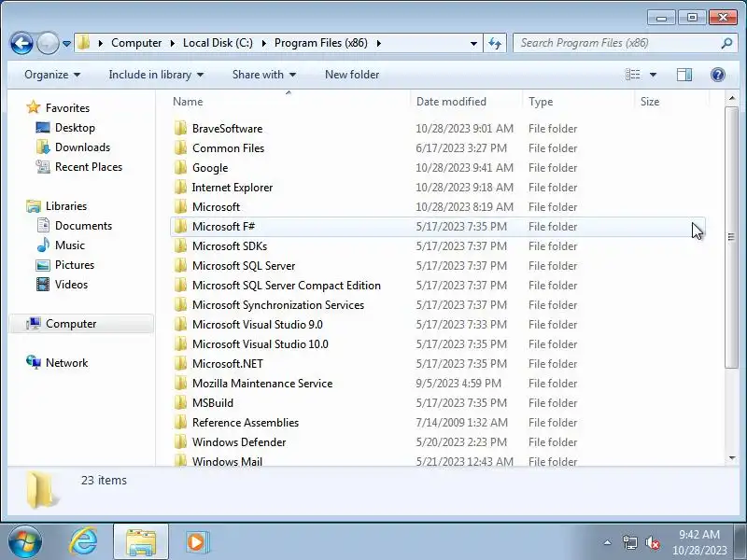Change your view icon button
Screen dimensions: 747x560
[633, 75]
